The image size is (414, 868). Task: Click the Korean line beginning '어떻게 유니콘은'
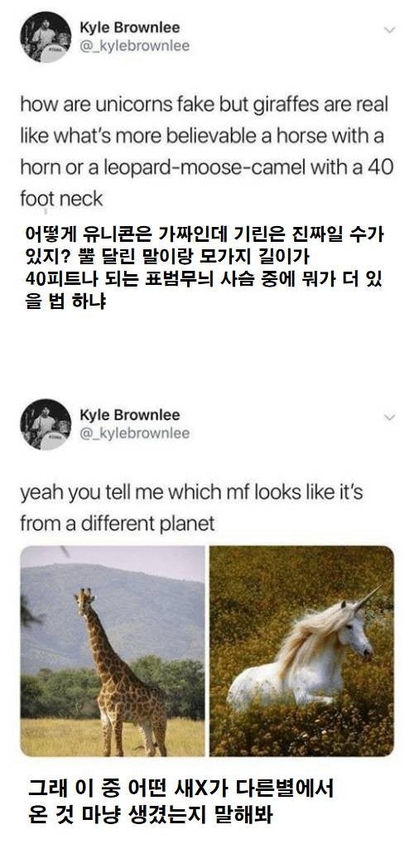click(205, 234)
